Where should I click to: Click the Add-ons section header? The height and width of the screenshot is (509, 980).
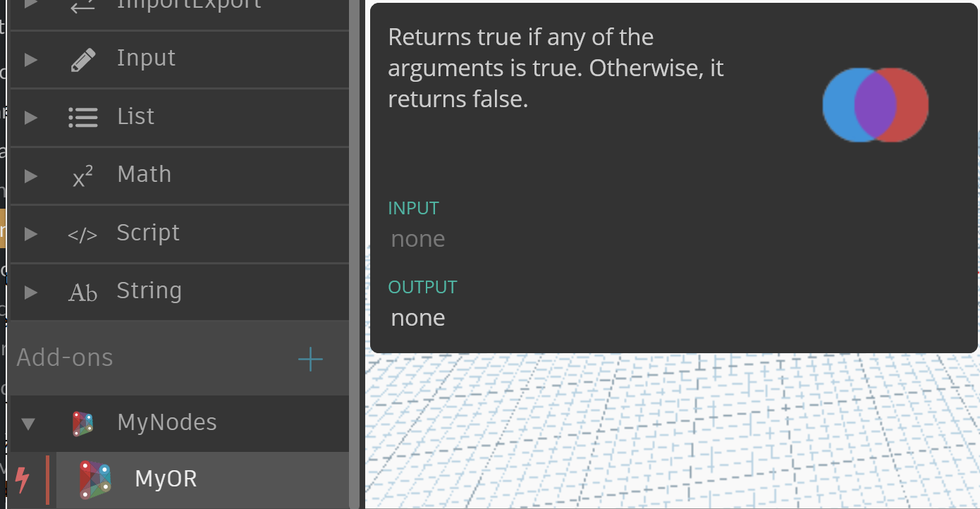pos(64,357)
